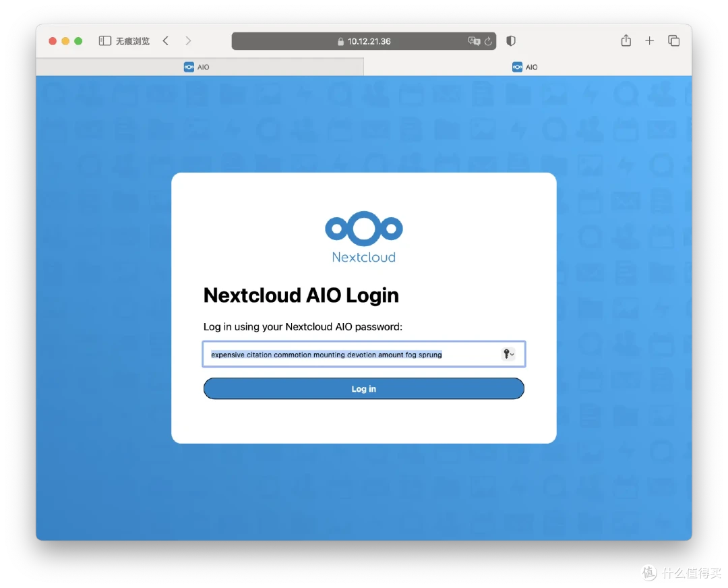The image size is (728, 588).
Task: Maximize the window with green button
Action: [x=78, y=41]
